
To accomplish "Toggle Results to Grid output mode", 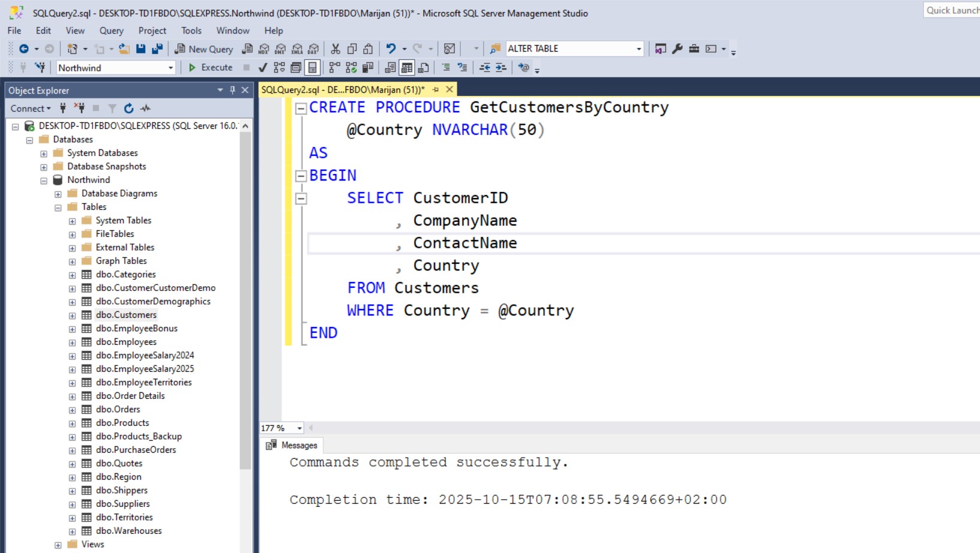I will 407,68.
